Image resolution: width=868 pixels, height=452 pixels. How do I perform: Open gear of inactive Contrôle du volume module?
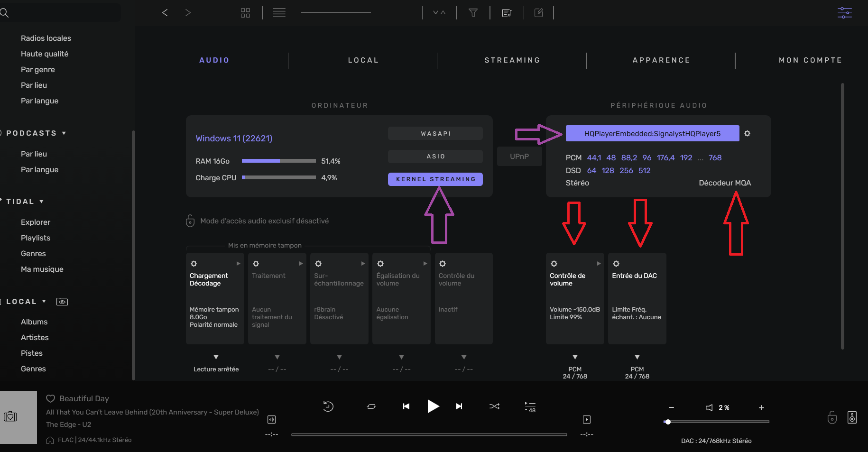(x=443, y=264)
